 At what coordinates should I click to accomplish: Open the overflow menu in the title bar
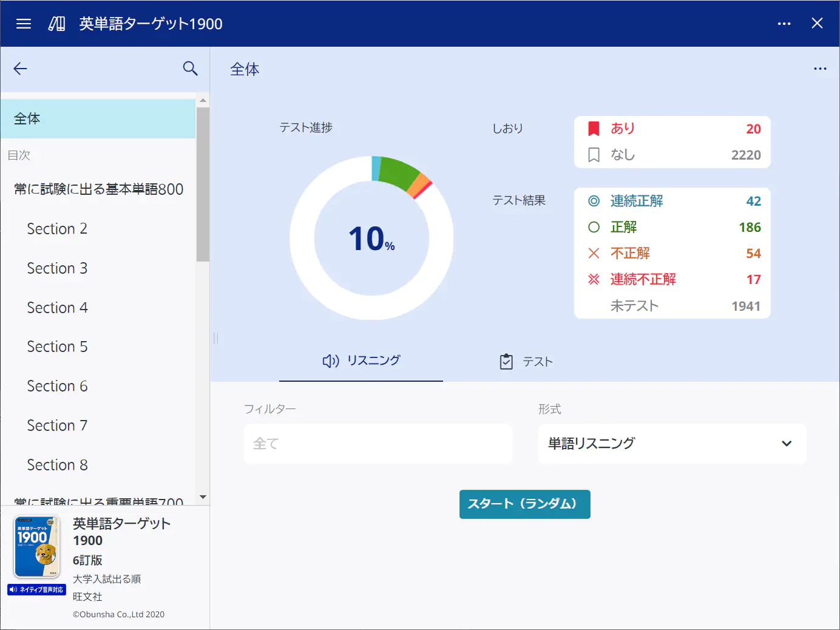click(784, 24)
